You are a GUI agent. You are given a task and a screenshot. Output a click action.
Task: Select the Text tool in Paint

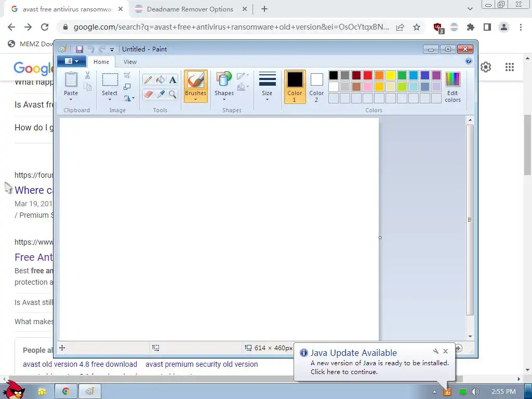(172, 79)
